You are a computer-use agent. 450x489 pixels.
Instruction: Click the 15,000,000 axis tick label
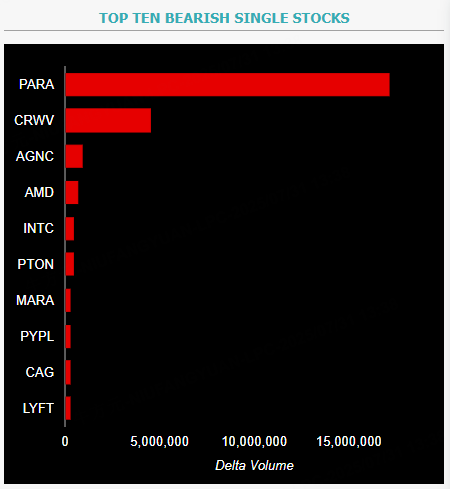click(349, 441)
